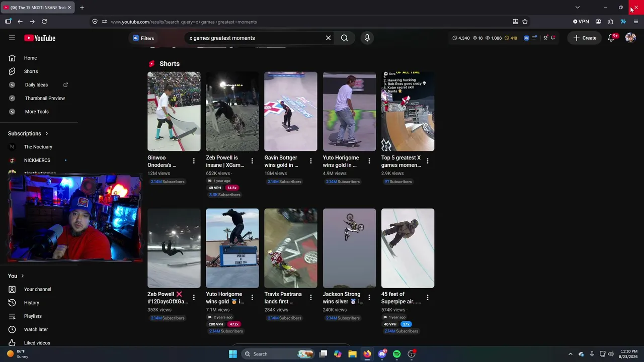Open Spotify from the taskbar
The width and height of the screenshot is (644, 362).
click(x=396, y=354)
